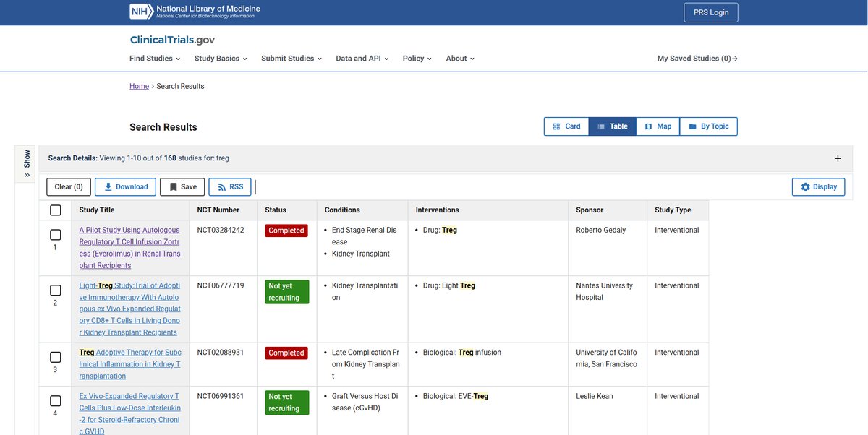Save the current search
The height and width of the screenshot is (435, 868).
182,187
